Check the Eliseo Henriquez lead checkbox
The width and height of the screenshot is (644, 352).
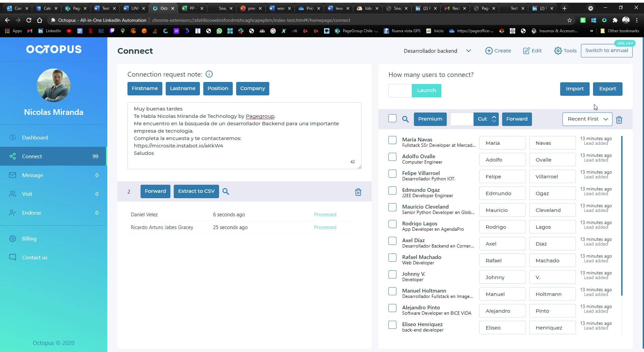[392, 325]
